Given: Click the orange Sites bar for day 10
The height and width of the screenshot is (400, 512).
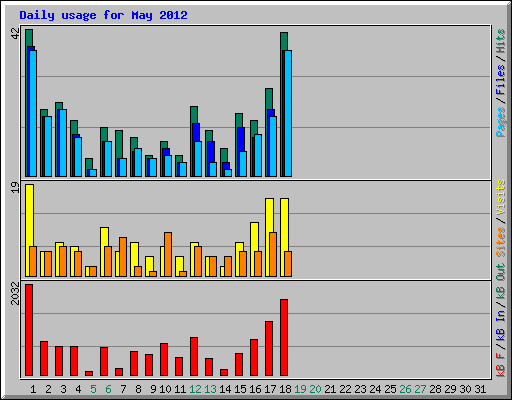Looking at the screenshot, I should pos(168,254).
